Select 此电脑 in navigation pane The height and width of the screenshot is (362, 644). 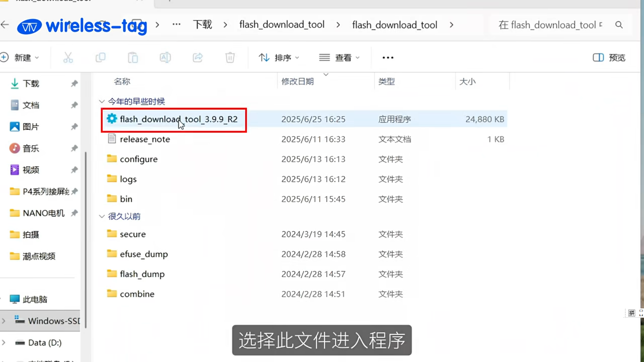35,299
